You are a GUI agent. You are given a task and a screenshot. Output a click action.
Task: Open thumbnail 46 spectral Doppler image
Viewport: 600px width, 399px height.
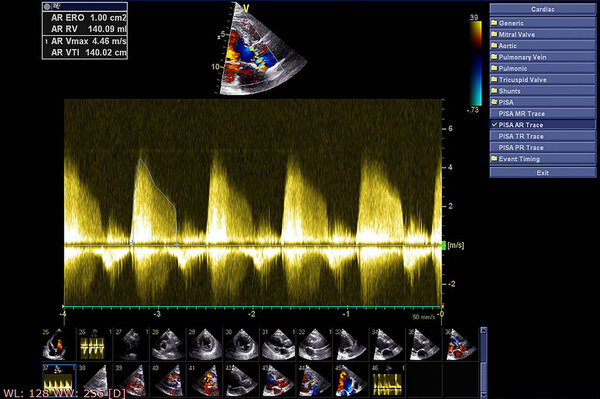pos(388,381)
